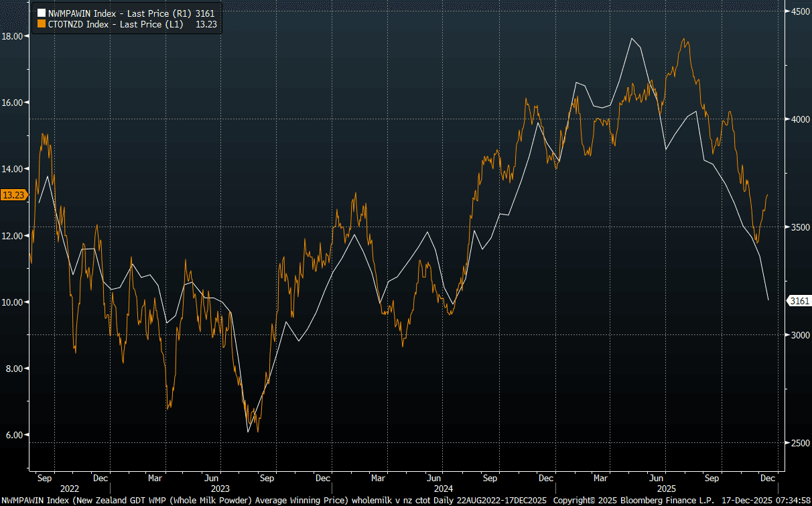Select the 2023 year label on time axis
The image size is (812, 506).
220,489
